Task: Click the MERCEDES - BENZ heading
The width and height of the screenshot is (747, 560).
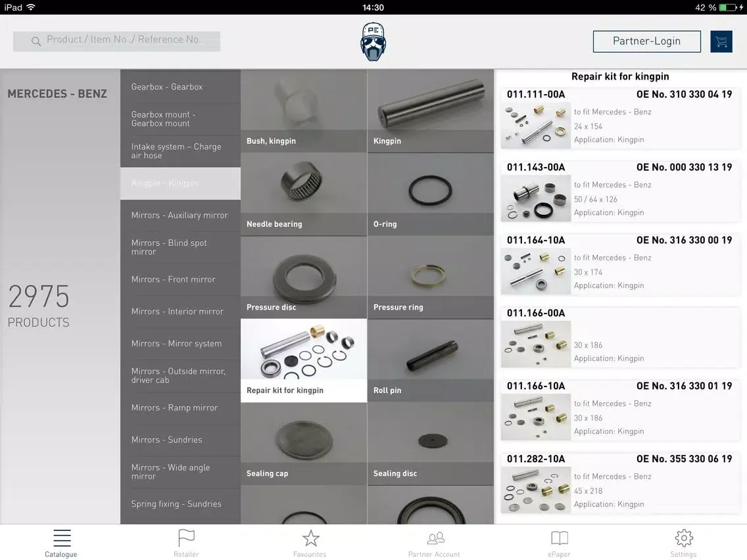Action: point(57,94)
